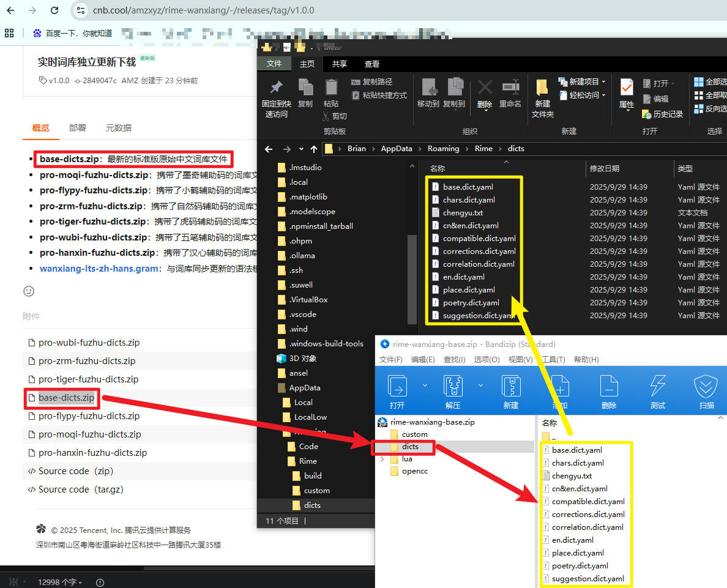The image size is (727, 588).
Task: Open the 查看 tab in Explorer ribbon
Action: pyautogui.click(x=371, y=64)
